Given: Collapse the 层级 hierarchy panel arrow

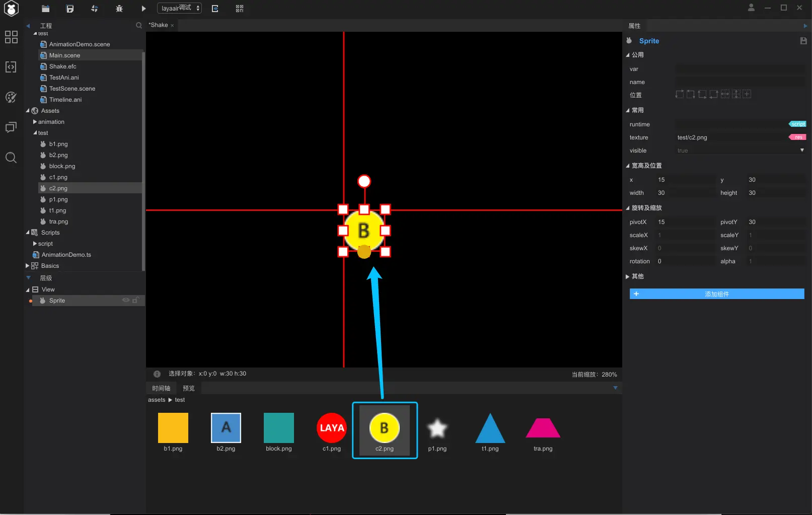Looking at the screenshot, I should [28, 277].
